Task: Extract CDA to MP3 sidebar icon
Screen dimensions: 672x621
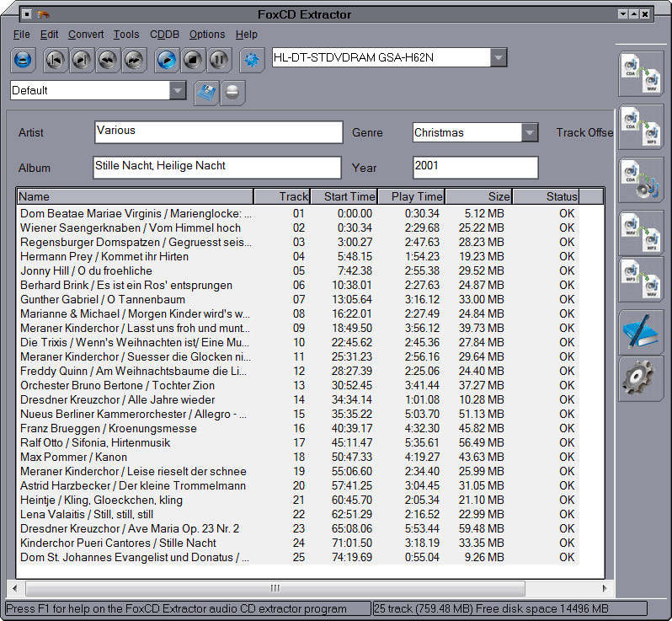Action: tap(641, 127)
